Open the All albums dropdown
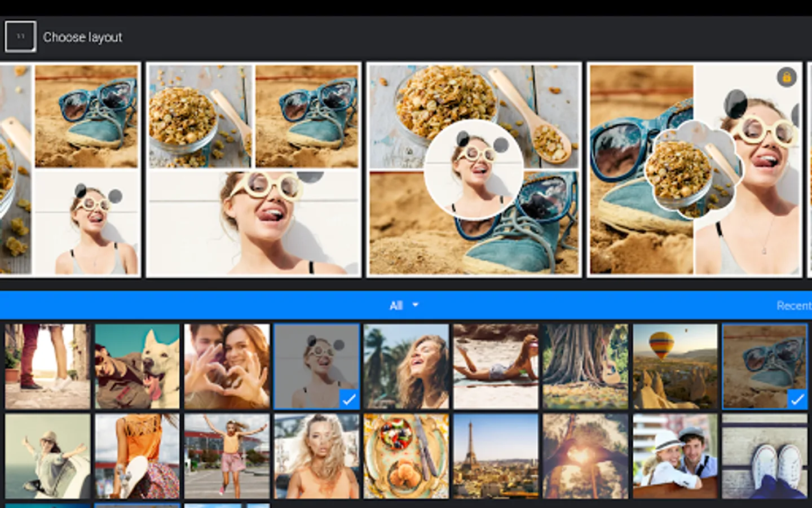Screen dimensions: 812x508 404,305
